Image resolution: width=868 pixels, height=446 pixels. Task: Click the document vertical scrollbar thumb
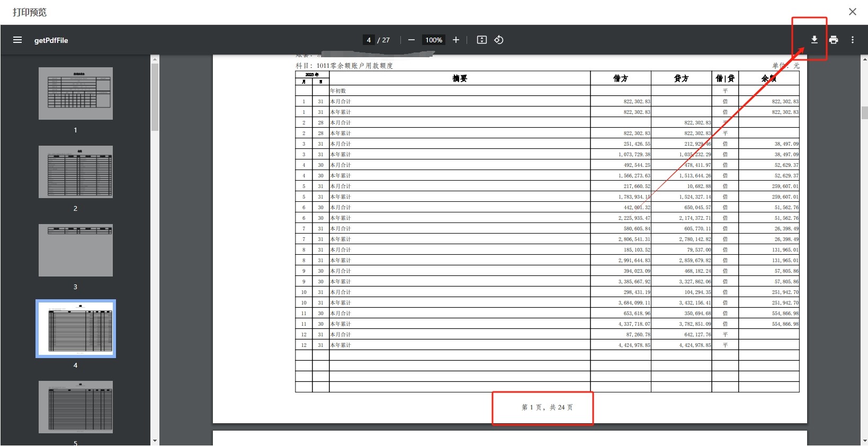tap(865, 112)
